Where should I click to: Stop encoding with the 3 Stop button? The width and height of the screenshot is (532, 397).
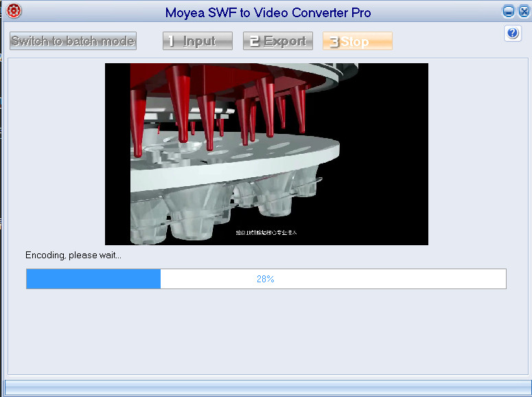point(357,41)
